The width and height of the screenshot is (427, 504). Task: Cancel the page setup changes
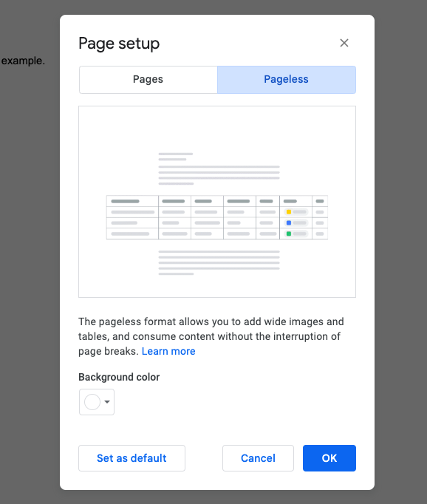point(258,458)
